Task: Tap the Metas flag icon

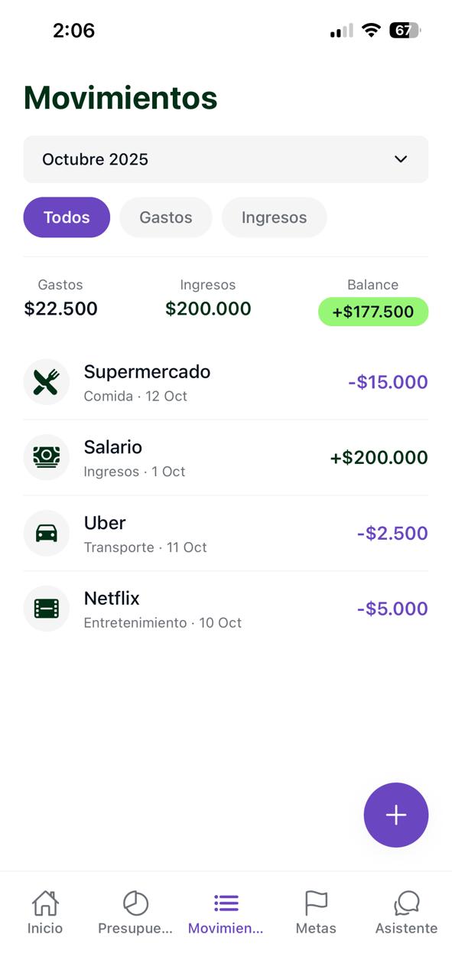Action: pyautogui.click(x=316, y=903)
